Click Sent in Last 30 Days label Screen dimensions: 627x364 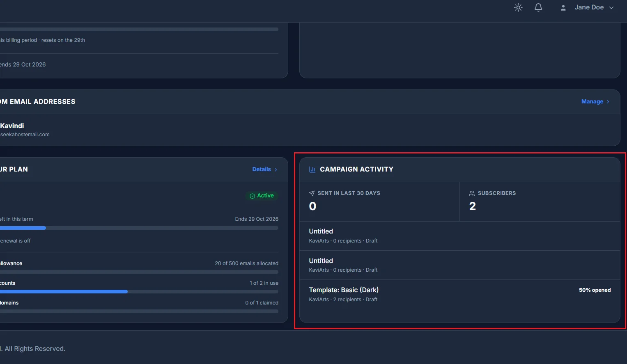click(349, 193)
